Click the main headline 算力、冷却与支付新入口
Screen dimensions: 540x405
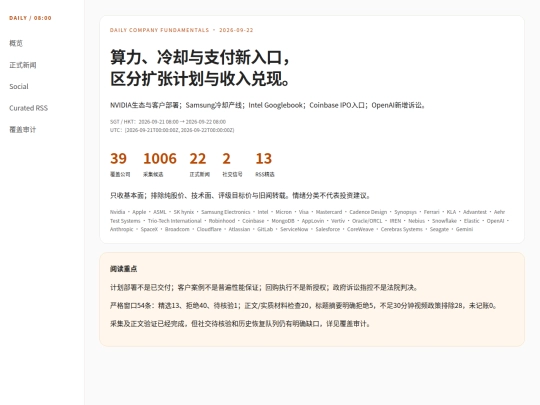click(200, 68)
